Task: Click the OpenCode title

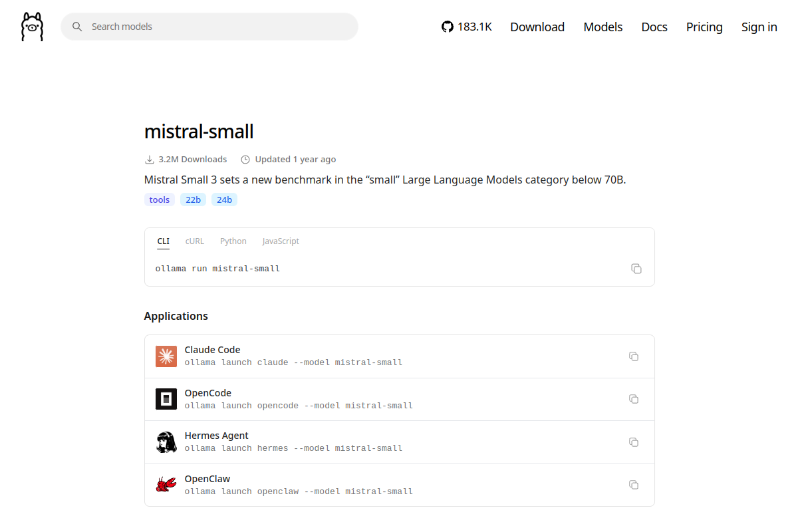Action: point(208,393)
